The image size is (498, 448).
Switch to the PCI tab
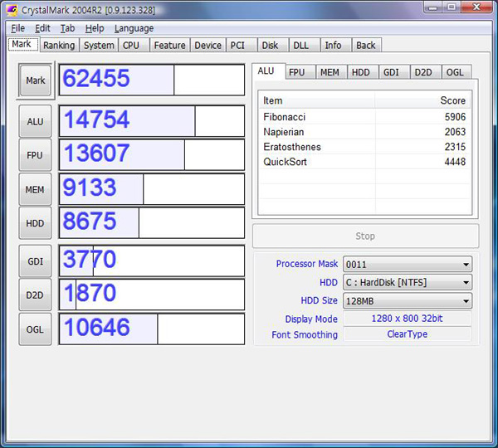point(241,45)
